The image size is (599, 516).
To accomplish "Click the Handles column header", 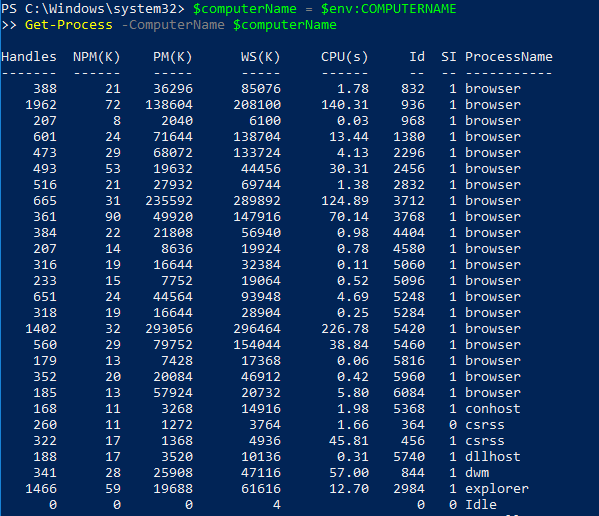I will pos(29,57).
